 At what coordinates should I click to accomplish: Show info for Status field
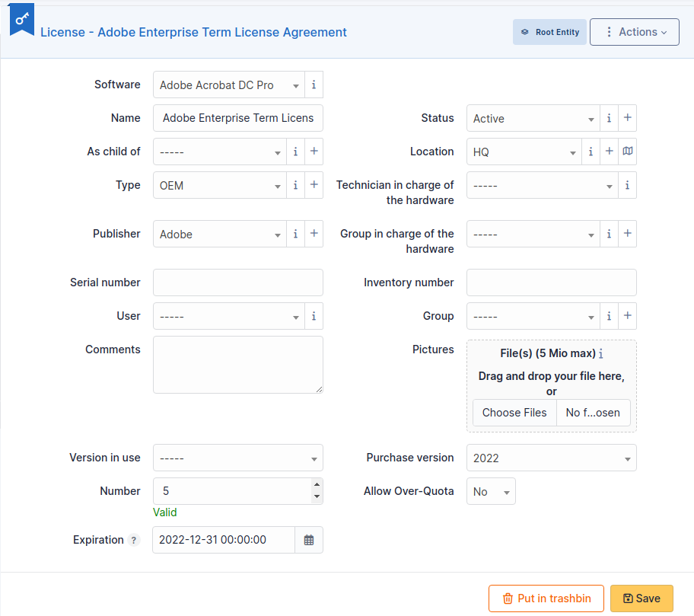(x=609, y=118)
